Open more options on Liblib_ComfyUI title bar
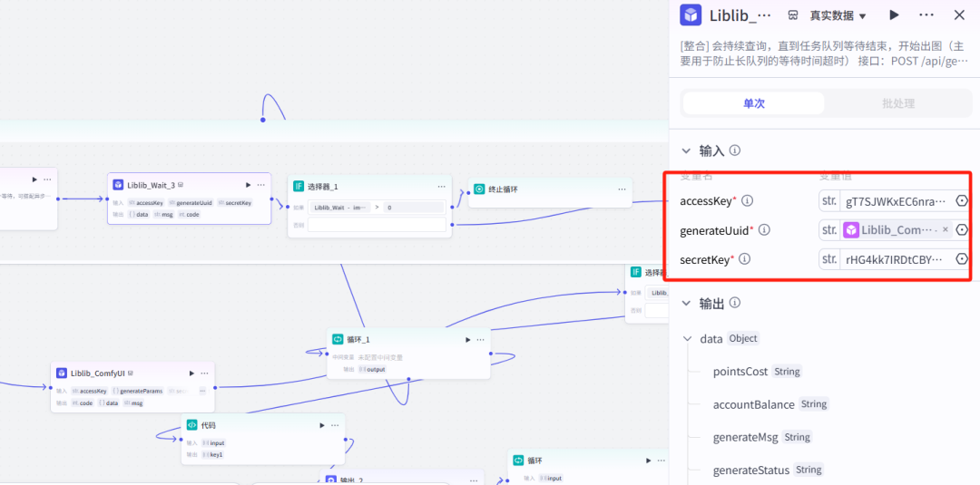 tap(204, 373)
